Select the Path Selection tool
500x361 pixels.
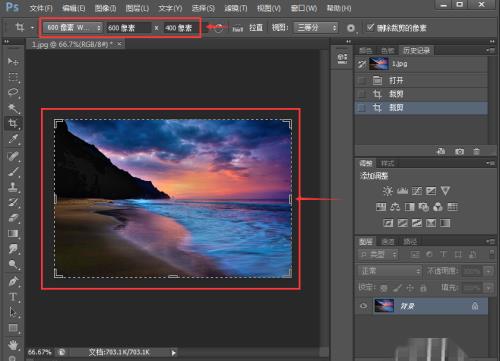13,312
